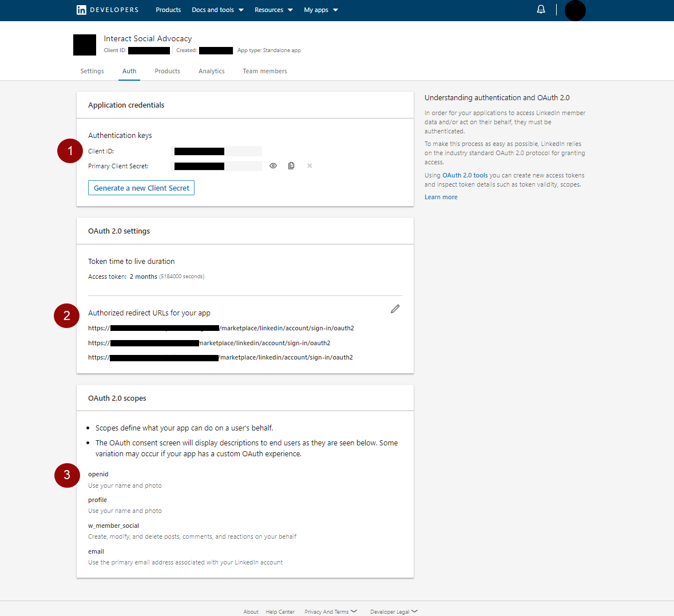The width and height of the screenshot is (674, 616).
Task: Open the Analytics tab
Action: (212, 71)
